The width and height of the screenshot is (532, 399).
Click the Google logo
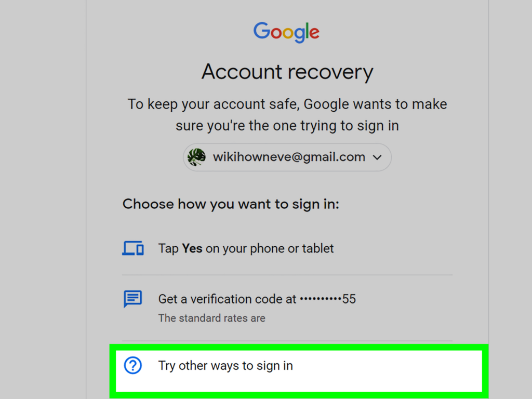[x=286, y=32]
